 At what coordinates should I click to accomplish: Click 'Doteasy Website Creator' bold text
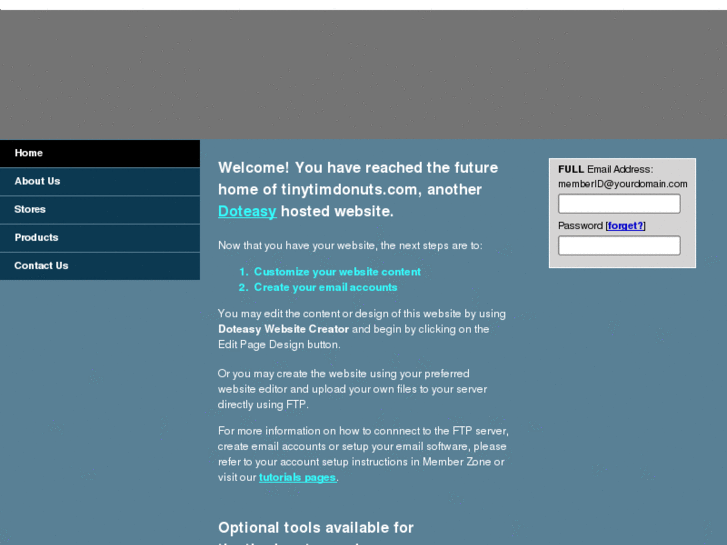(x=283, y=329)
